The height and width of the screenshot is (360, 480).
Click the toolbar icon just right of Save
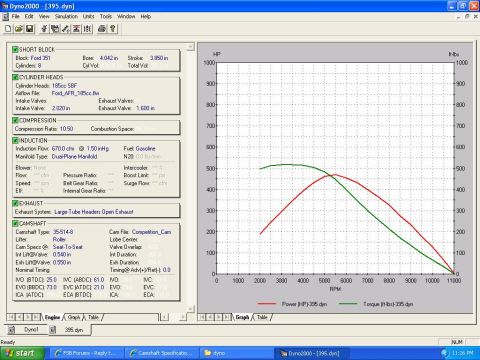[44, 29]
